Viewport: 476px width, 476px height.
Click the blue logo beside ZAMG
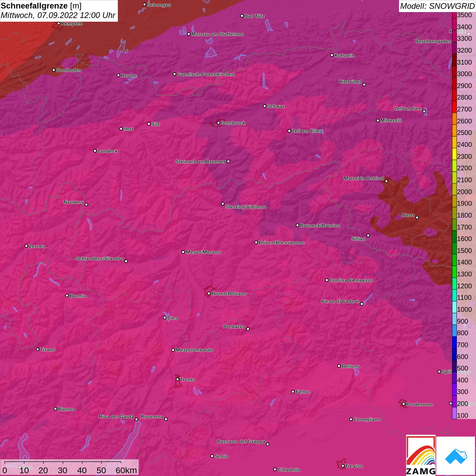coord(456,456)
